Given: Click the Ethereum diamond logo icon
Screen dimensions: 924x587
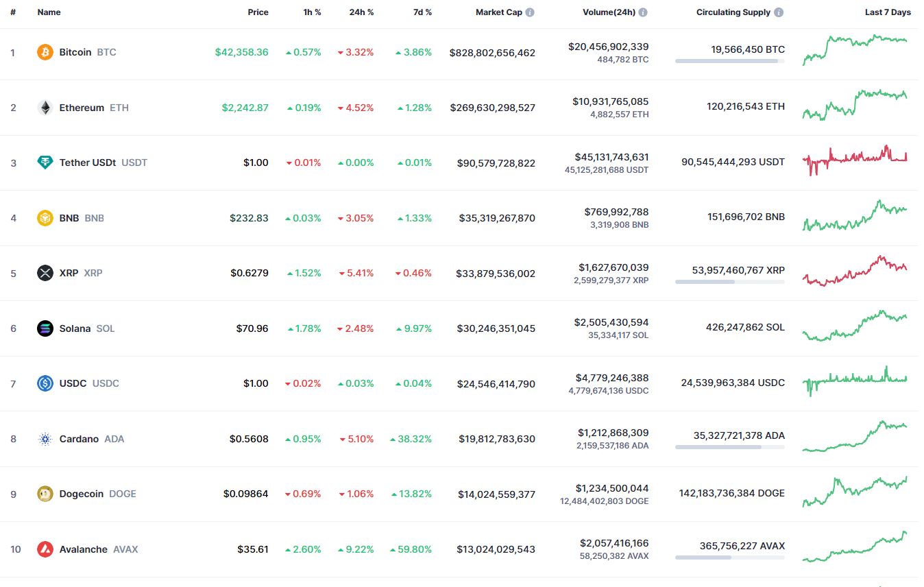Looking at the screenshot, I should [x=45, y=108].
